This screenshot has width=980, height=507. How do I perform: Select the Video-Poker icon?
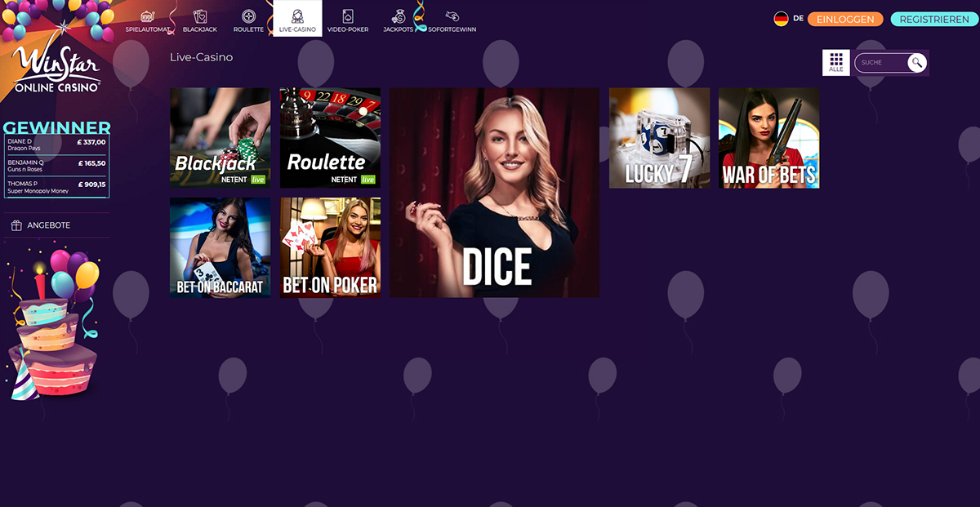click(348, 16)
